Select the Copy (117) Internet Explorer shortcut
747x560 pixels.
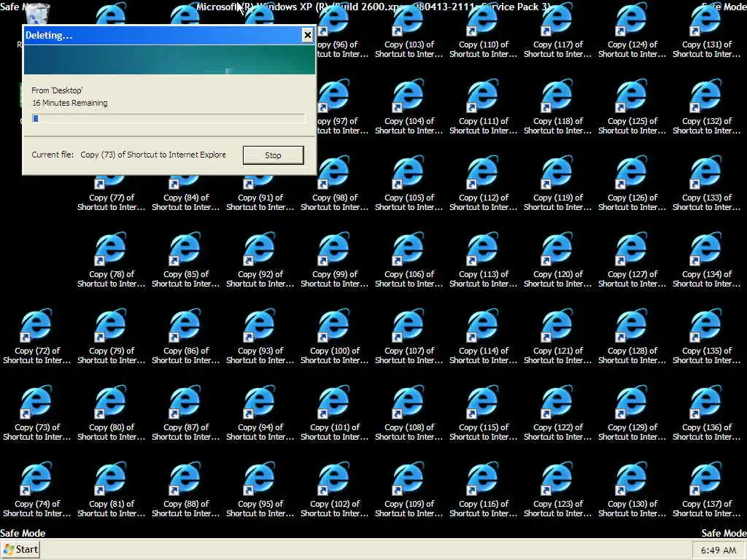coord(557,31)
